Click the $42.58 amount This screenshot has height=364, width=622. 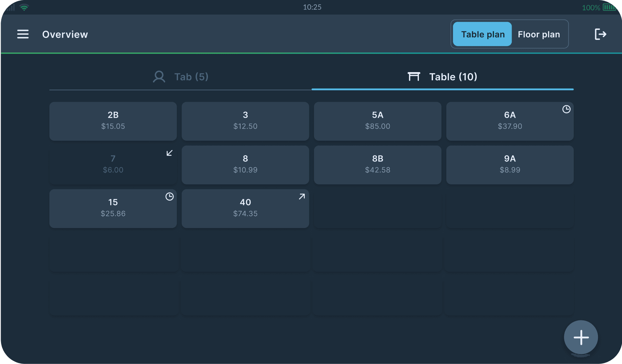[378, 170]
